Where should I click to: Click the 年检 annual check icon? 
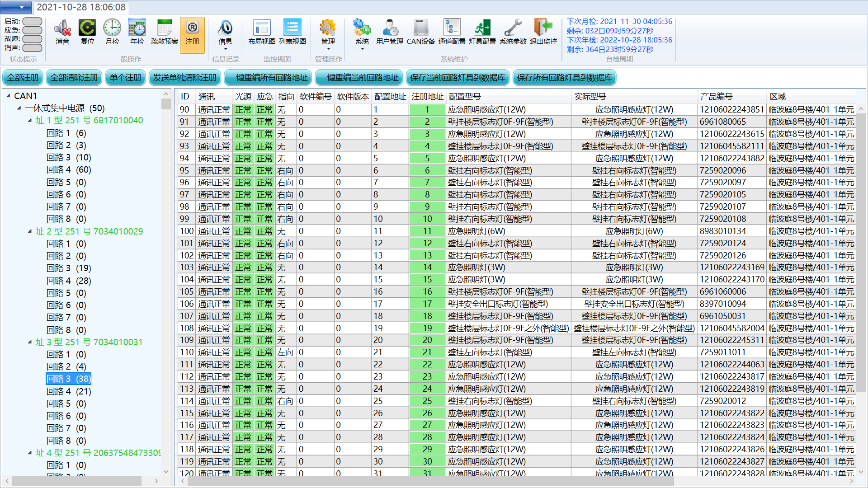137,28
